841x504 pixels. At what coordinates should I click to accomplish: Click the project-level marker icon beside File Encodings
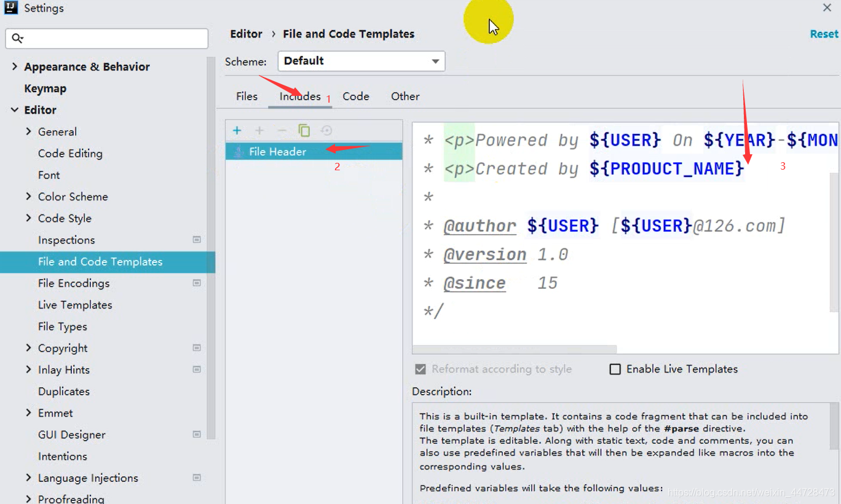(197, 283)
